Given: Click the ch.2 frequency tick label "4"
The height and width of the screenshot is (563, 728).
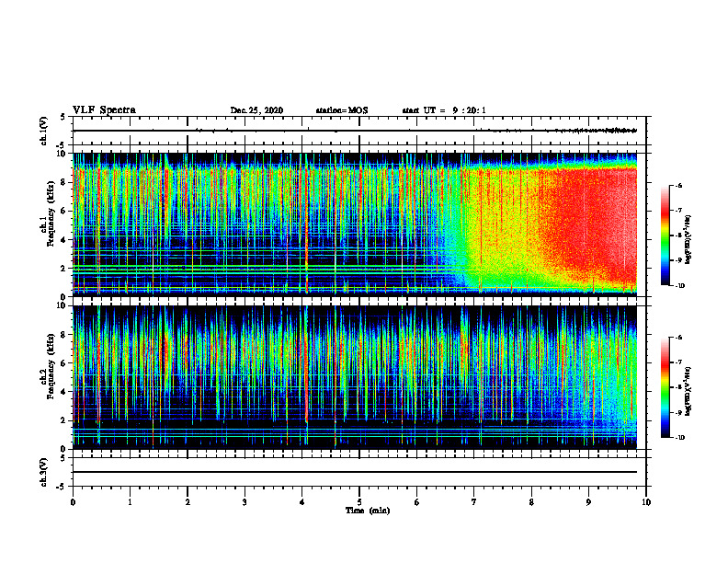Looking at the screenshot, I should coord(64,392).
